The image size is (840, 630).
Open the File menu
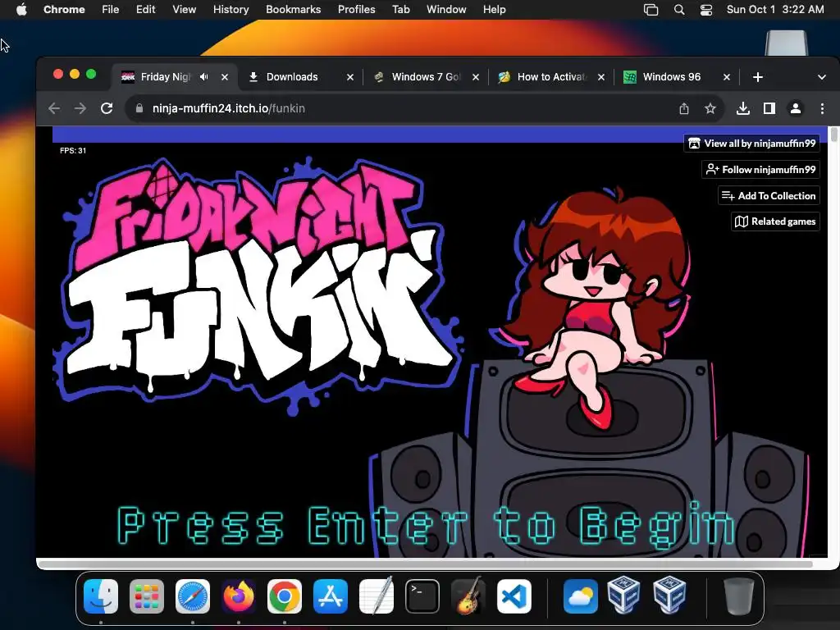click(111, 10)
